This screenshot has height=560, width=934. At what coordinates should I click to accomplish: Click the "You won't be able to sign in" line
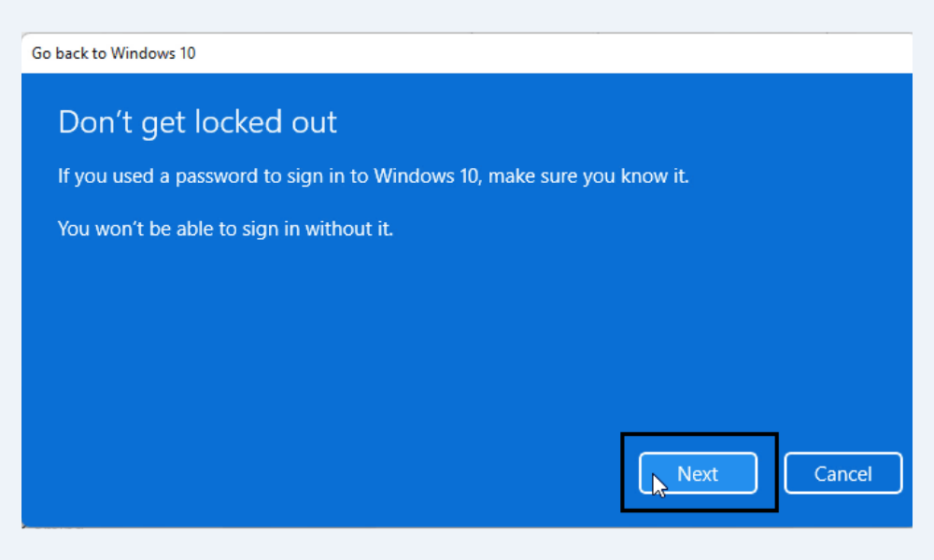[x=225, y=229]
